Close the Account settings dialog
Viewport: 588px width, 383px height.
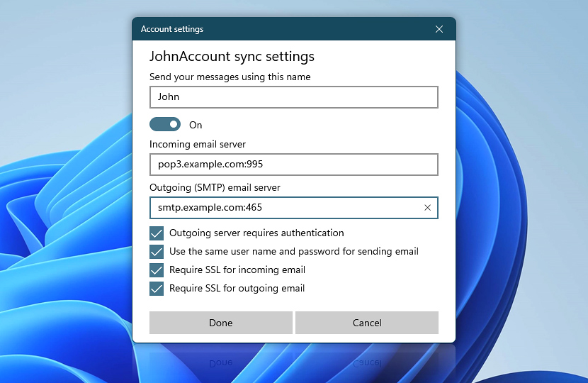[439, 29]
